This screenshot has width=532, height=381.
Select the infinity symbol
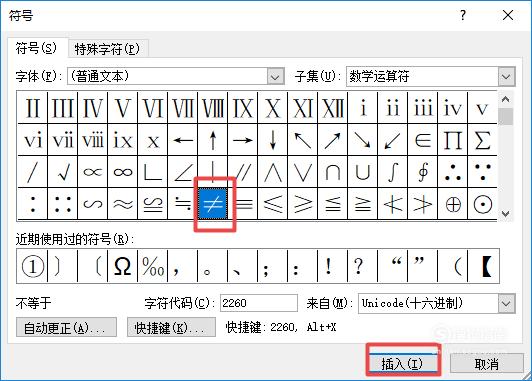click(123, 172)
